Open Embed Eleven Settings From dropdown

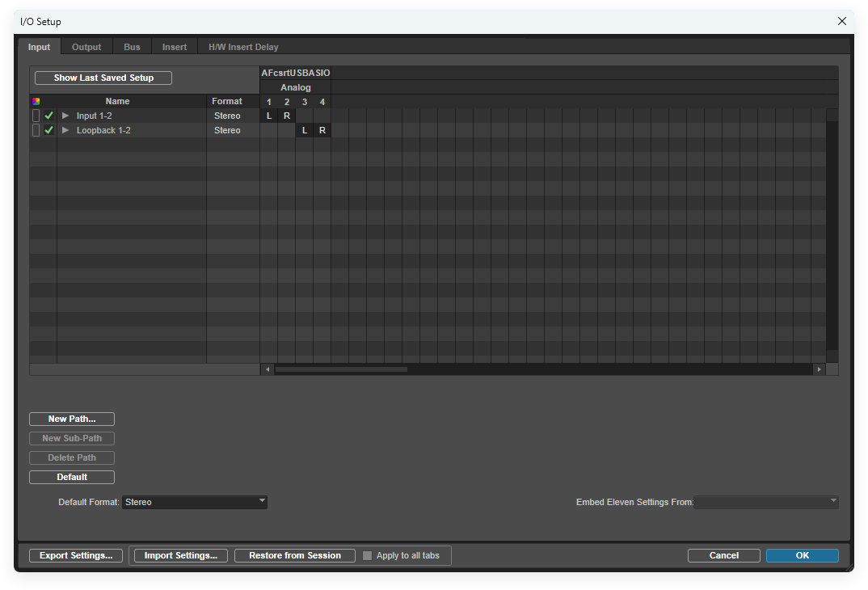[x=766, y=502]
